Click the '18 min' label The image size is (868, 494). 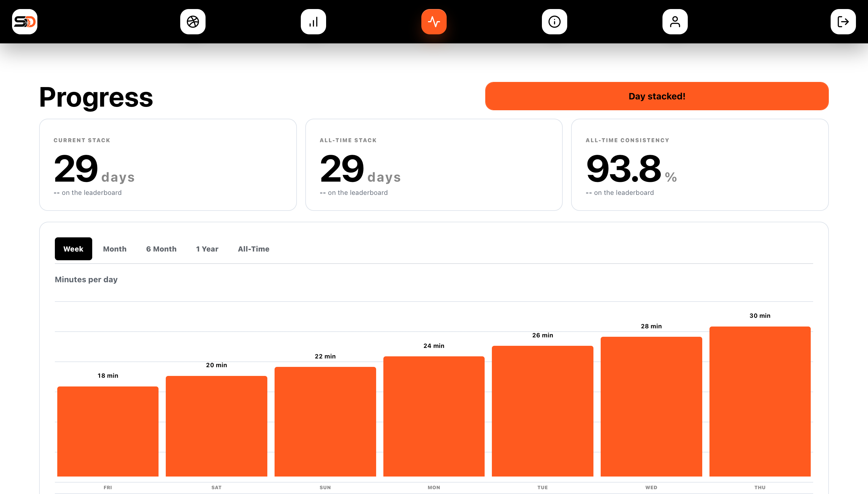click(x=108, y=376)
